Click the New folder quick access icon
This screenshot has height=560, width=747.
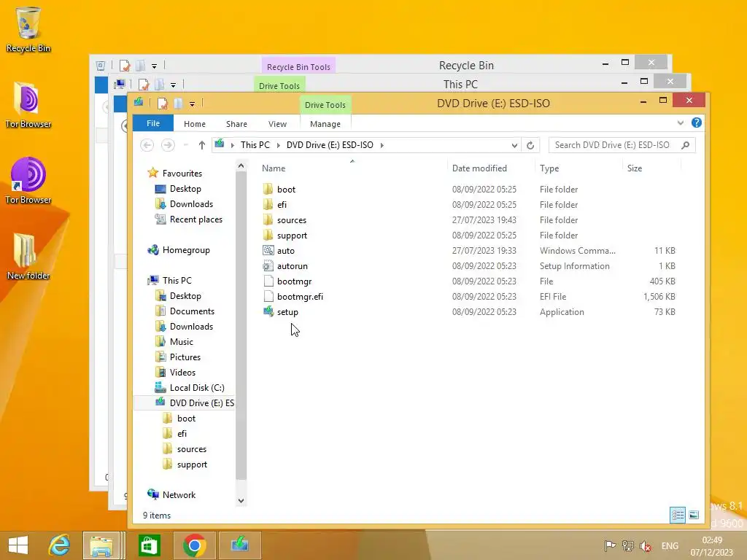pos(178,104)
